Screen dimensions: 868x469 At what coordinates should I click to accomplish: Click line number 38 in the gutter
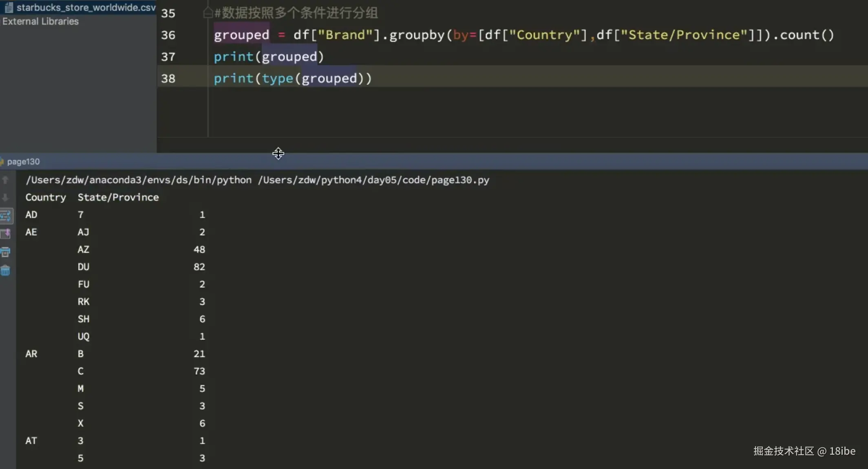coord(168,78)
